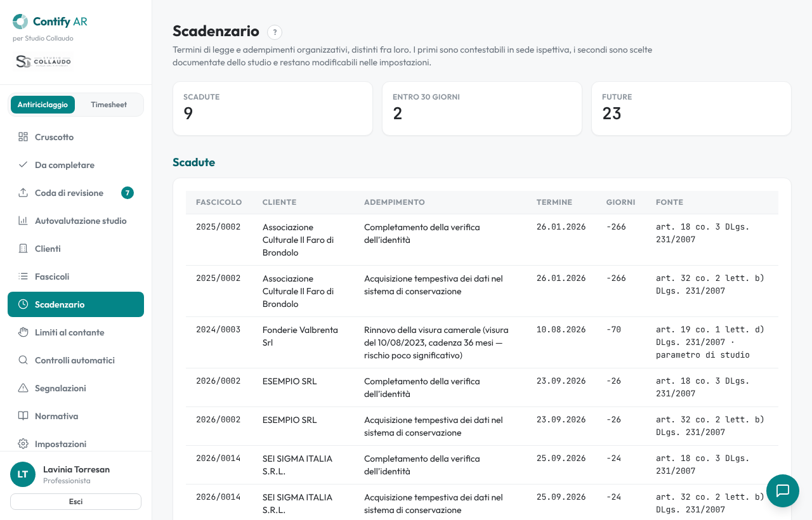812x520 pixels.
Task: Click the Scadenzario clock icon
Action: 23,304
